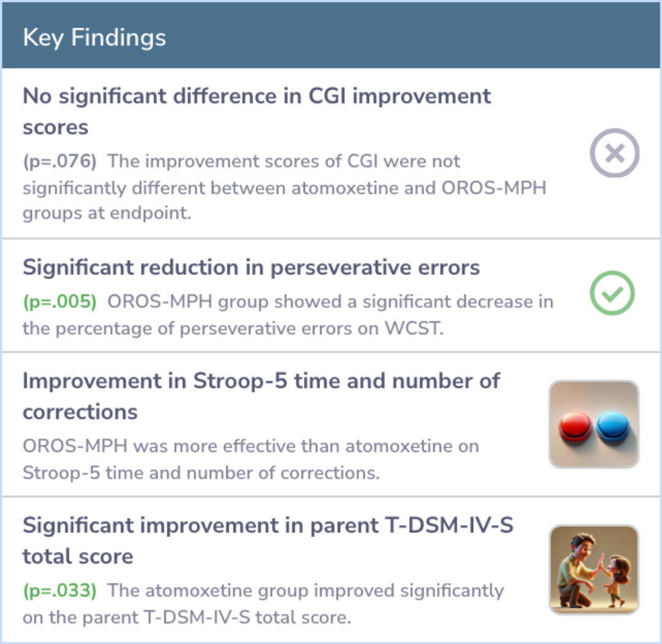Open the parent and child high-five thumbnail
662x644 pixels.
tap(594, 569)
